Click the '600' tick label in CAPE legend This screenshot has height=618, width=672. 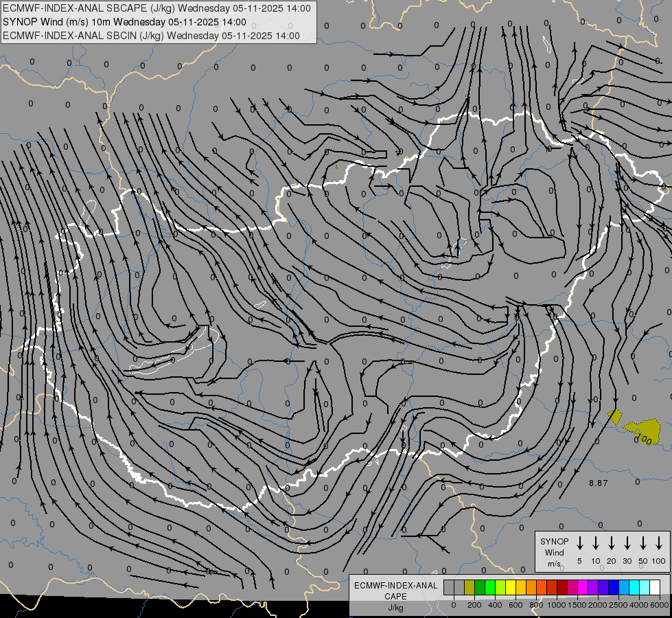515,605
